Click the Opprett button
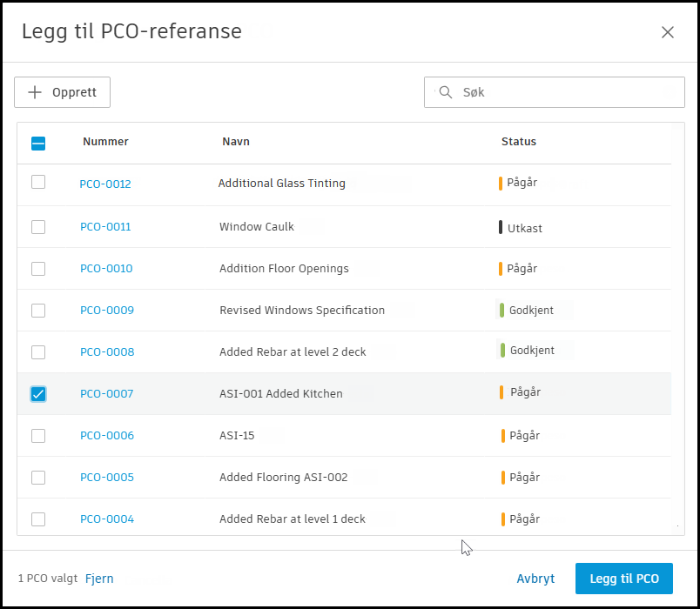The image size is (700, 609). coord(62,92)
